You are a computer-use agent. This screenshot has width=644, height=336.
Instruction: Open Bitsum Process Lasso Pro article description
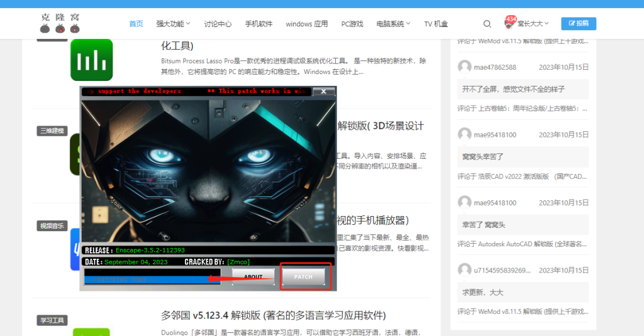point(293,66)
